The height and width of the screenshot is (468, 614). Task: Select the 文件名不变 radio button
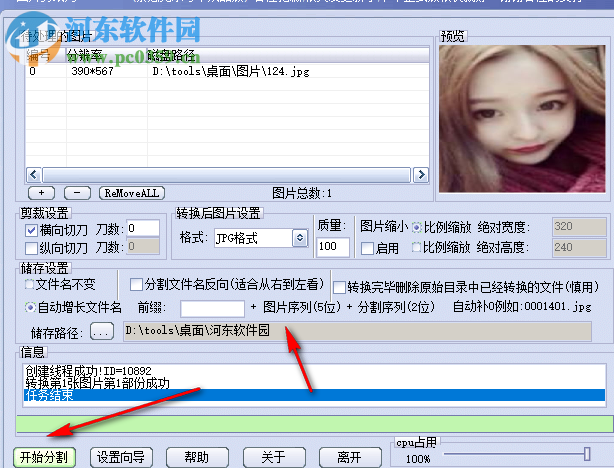tap(30, 284)
